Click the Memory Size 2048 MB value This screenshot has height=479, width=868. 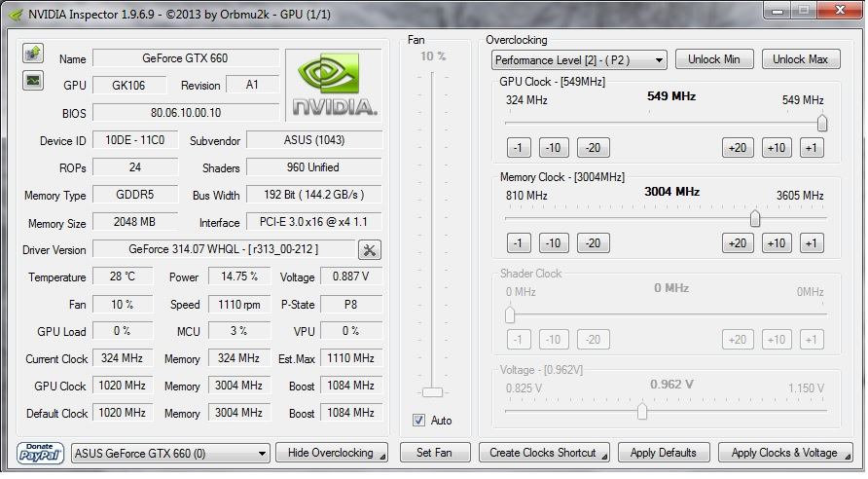point(135,222)
